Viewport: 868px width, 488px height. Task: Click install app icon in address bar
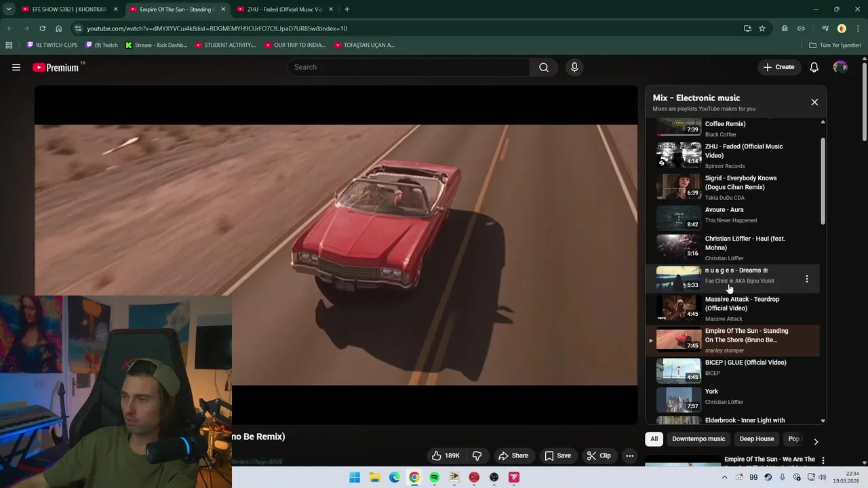pyautogui.click(x=747, y=28)
